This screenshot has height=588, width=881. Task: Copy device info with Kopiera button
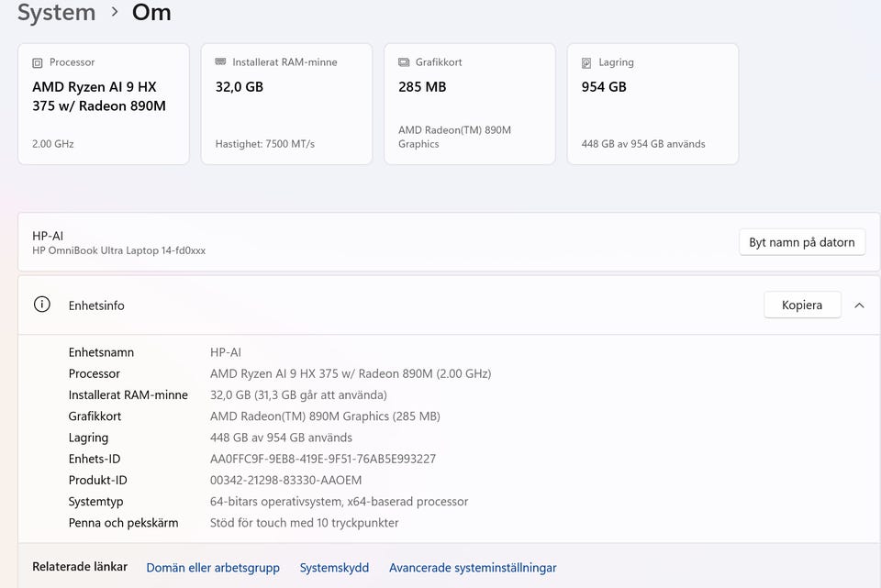(x=802, y=305)
